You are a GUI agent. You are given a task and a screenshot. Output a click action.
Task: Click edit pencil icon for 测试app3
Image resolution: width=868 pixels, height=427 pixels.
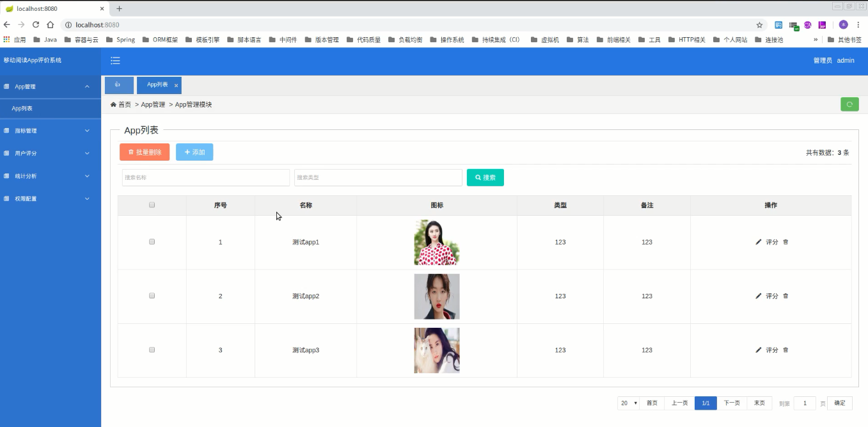tap(759, 350)
